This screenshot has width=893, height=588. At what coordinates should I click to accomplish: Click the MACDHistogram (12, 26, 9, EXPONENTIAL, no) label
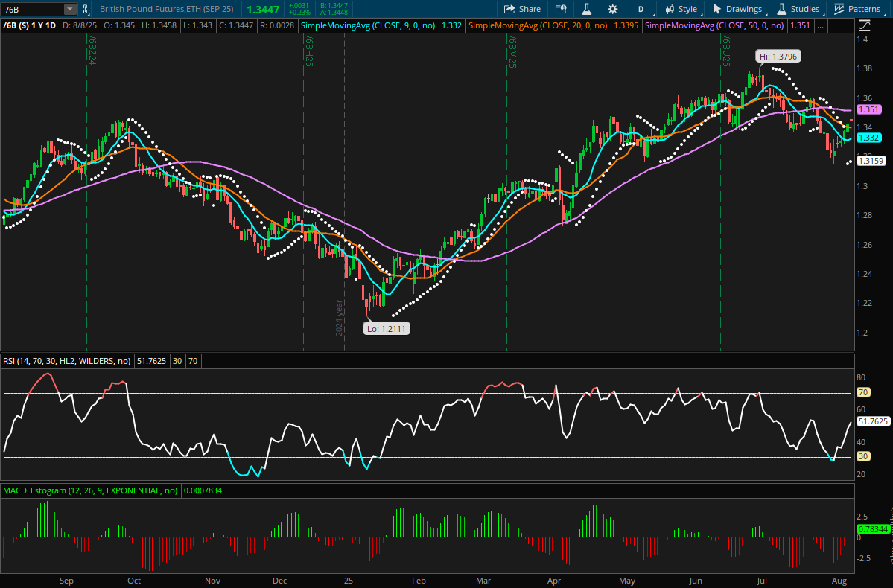(x=91, y=490)
